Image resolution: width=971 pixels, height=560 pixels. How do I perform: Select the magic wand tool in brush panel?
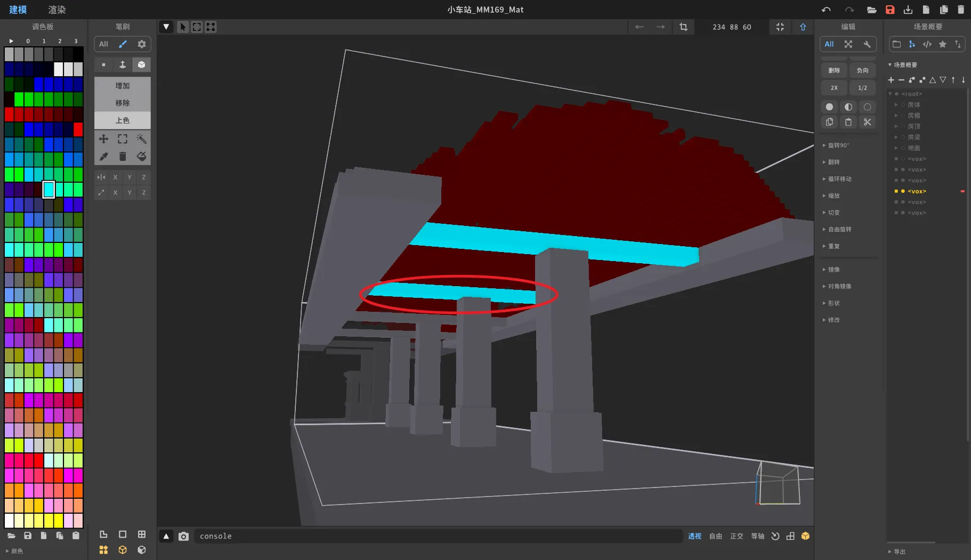(x=141, y=139)
